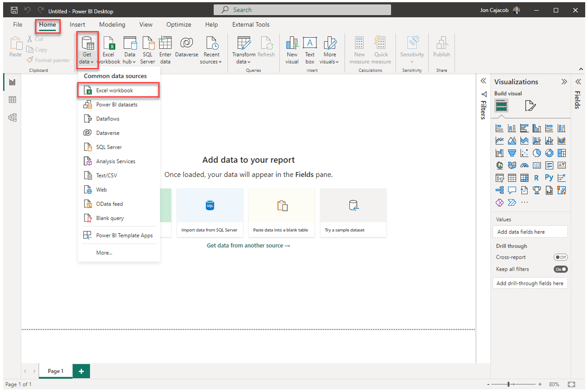
Task: Click the New visual ribbon button
Action: 292,50
